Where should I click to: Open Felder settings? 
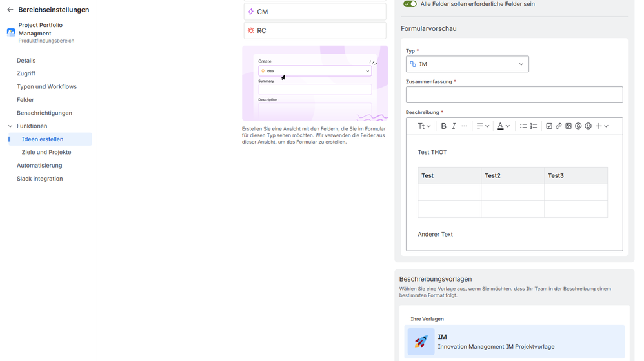tap(25, 100)
